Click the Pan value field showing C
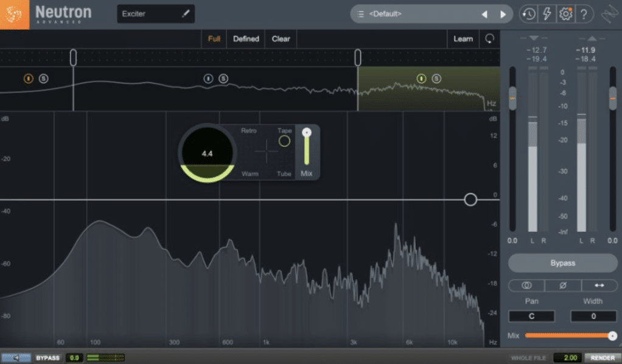 [x=531, y=316]
